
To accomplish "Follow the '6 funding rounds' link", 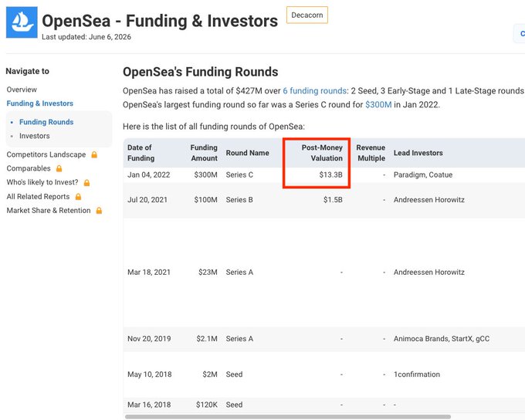I will [314, 91].
